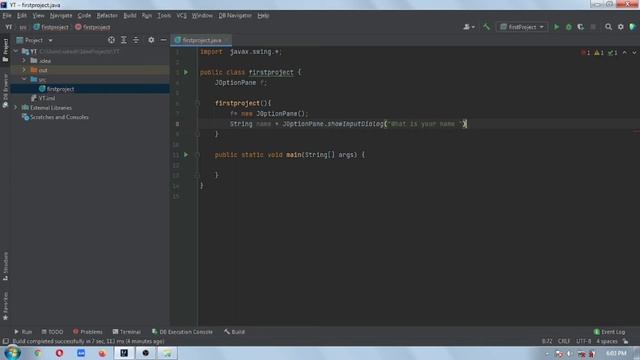Screen dimensions: 640x360
Task: Click the shield icon at toolbar end
Action: [x=633, y=27]
